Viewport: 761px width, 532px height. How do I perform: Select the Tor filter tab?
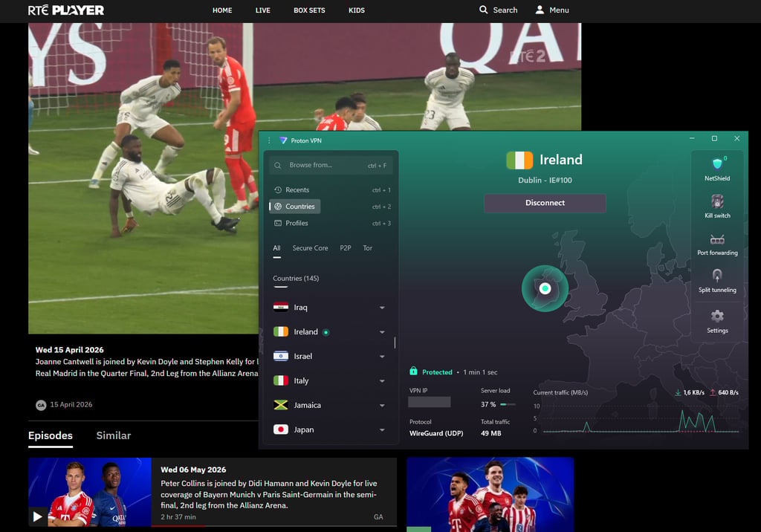tap(367, 248)
